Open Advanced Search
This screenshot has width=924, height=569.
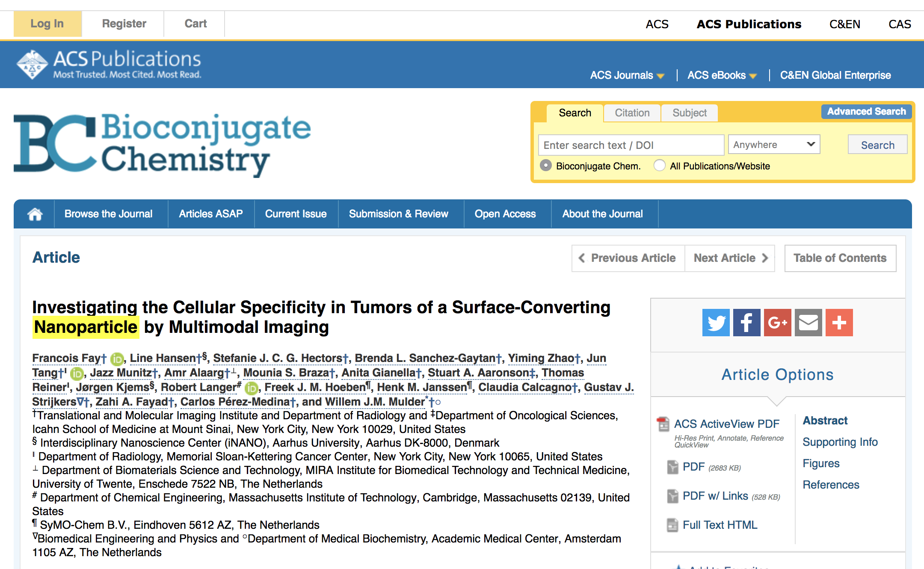coord(866,112)
